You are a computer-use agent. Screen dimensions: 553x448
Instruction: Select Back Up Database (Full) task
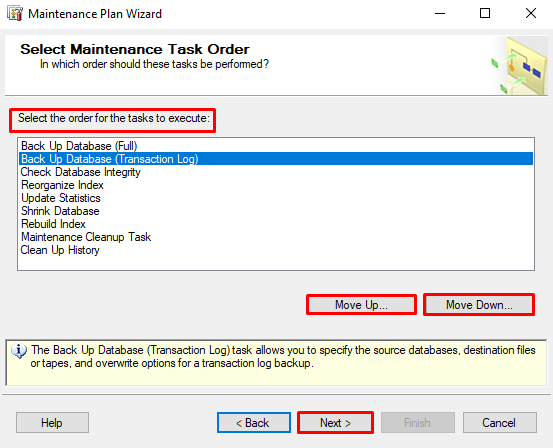pos(276,146)
